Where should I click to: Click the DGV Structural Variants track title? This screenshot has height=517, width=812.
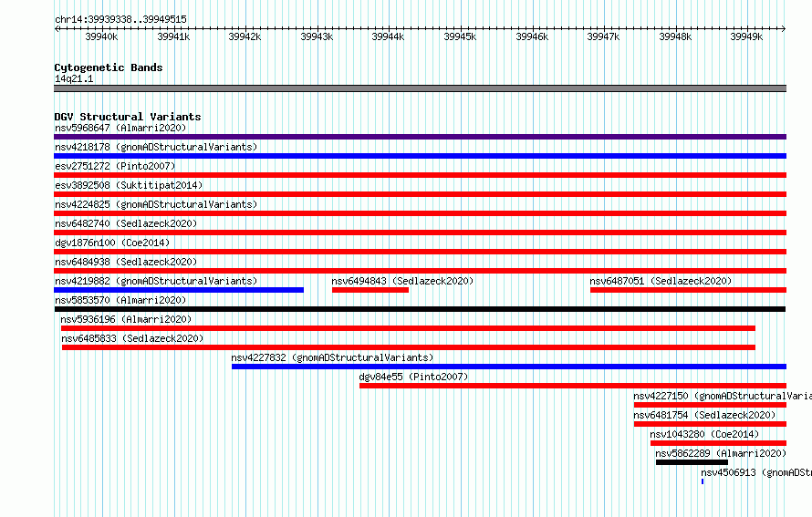click(x=128, y=117)
